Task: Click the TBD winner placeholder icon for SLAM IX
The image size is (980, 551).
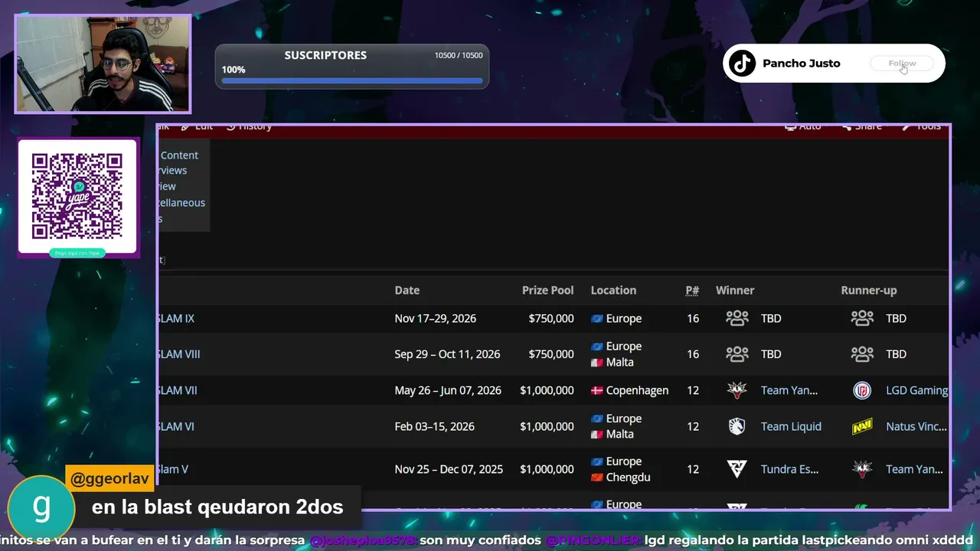Action: (737, 318)
